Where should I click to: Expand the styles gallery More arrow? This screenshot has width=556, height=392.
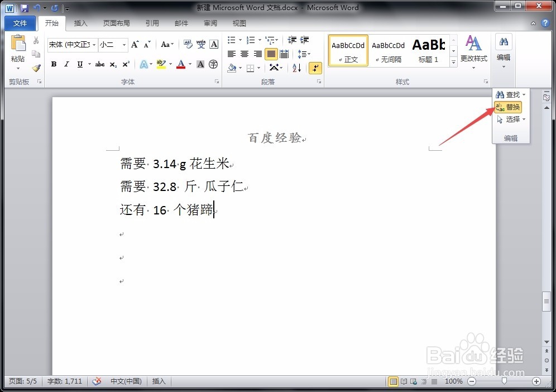[x=453, y=62]
